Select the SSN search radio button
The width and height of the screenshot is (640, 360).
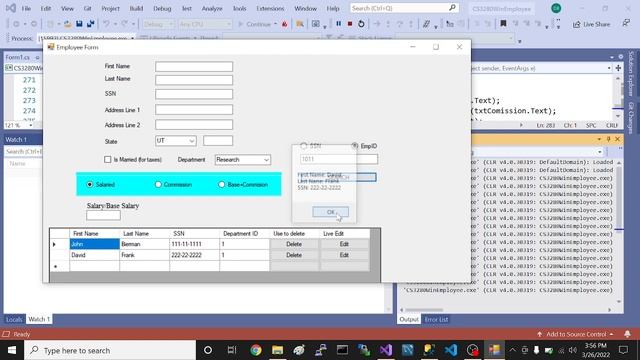pyautogui.click(x=304, y=145)
